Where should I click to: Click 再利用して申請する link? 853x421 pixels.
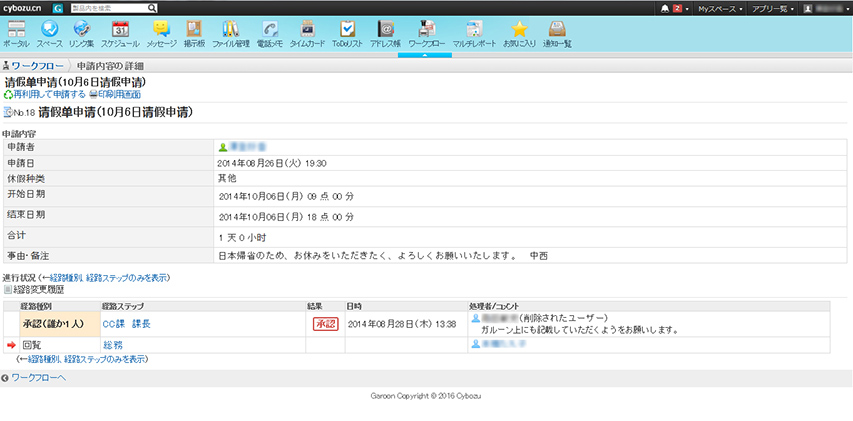tap(50, 95)
